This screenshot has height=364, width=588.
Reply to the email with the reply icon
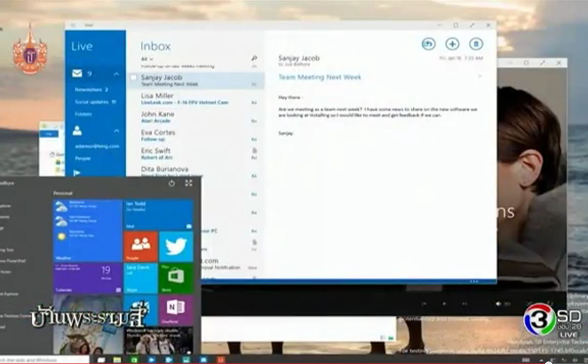pyautogui.click(x=428, y=44)
